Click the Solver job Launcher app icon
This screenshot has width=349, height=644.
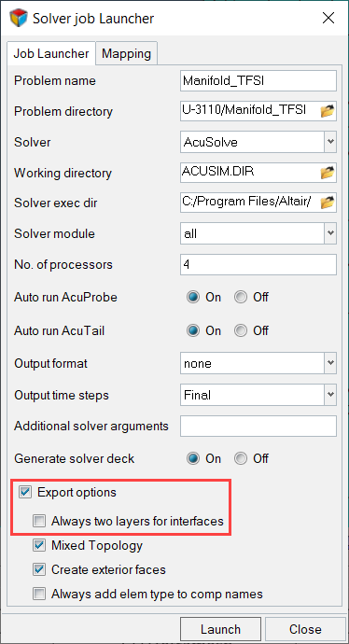[19, 19]
